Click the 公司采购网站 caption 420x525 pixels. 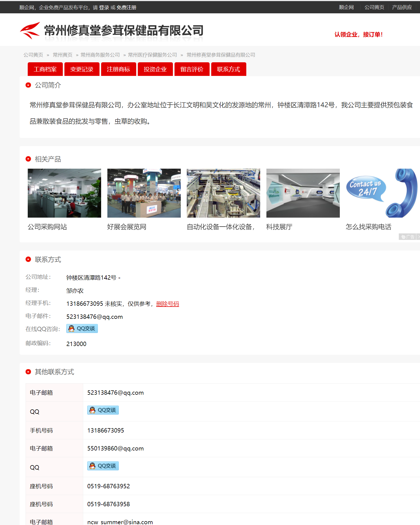click(47, 227)
